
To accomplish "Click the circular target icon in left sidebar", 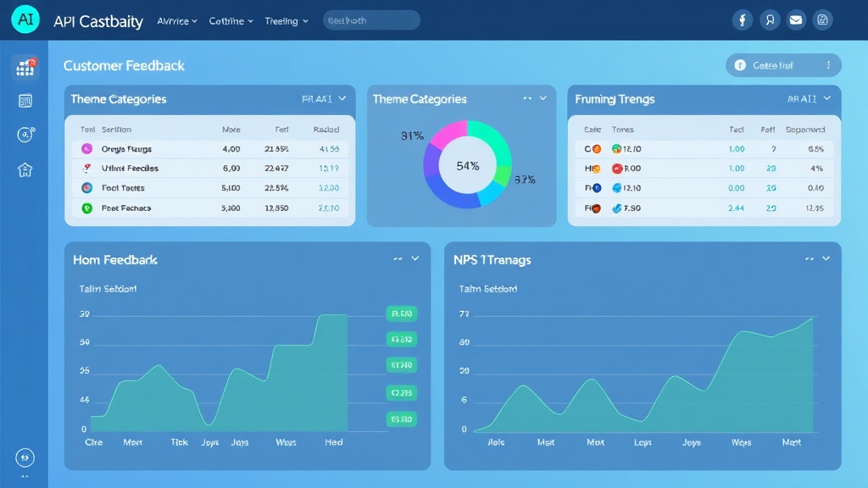I will tap(25, 134).
